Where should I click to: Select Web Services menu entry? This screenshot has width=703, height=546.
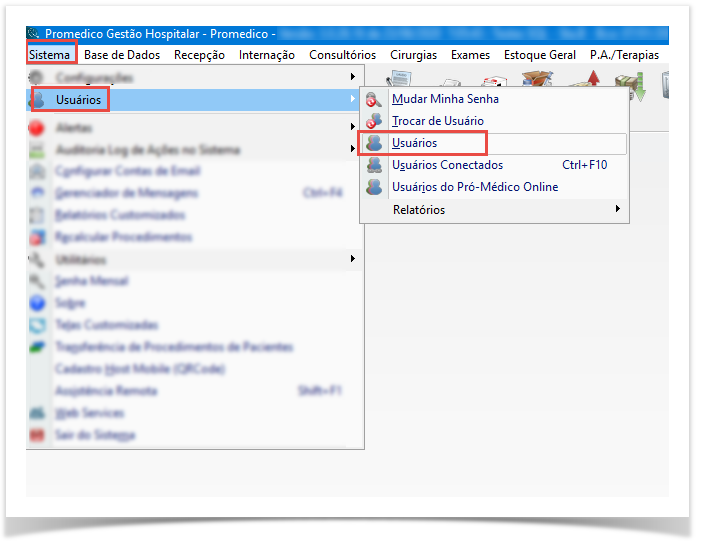coord(90,413)
